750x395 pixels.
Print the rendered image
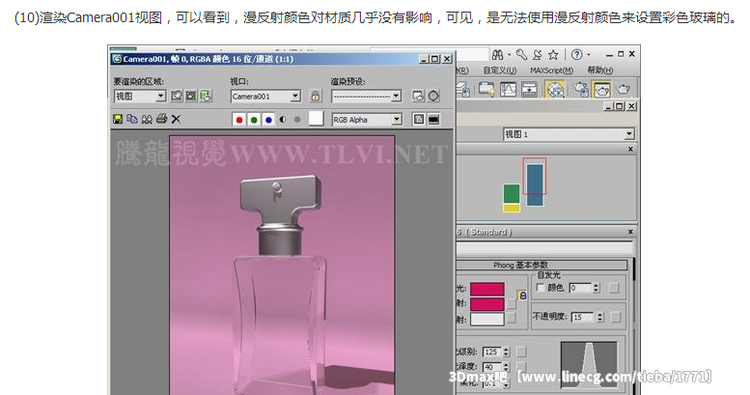162,119
